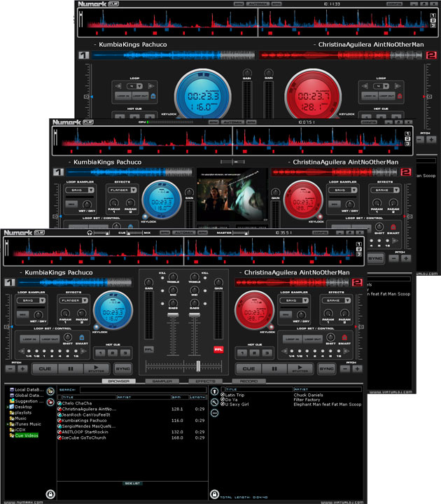Toggle deck 2 red Smart loop lock, front window

coord(344,337)
